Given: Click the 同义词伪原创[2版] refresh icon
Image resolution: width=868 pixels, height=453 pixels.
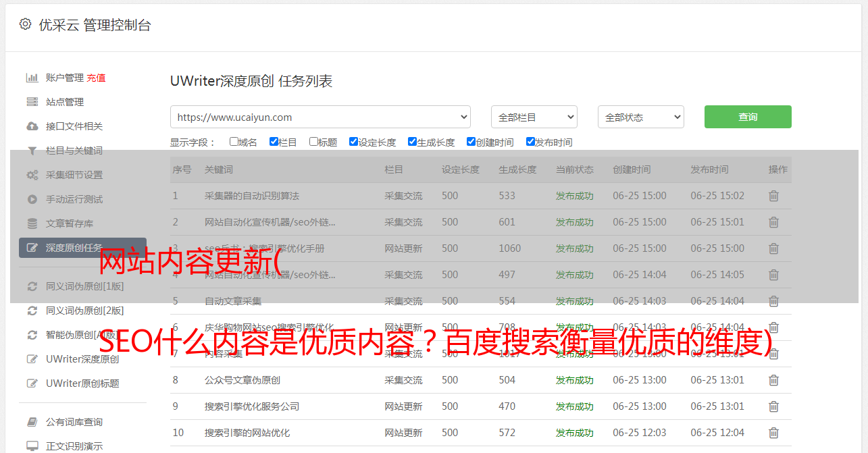Looking at the screenshot, I should click(32, 311).
